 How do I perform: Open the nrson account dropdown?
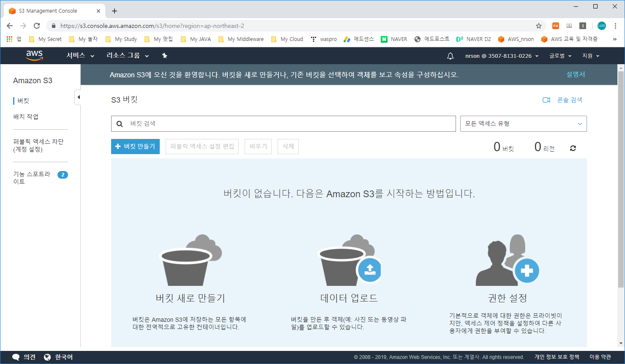click(x=502, y=56)
